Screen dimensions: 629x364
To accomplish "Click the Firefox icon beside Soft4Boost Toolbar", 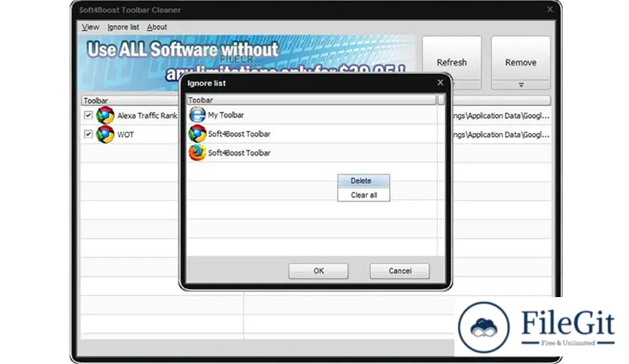I will point(197,153).
